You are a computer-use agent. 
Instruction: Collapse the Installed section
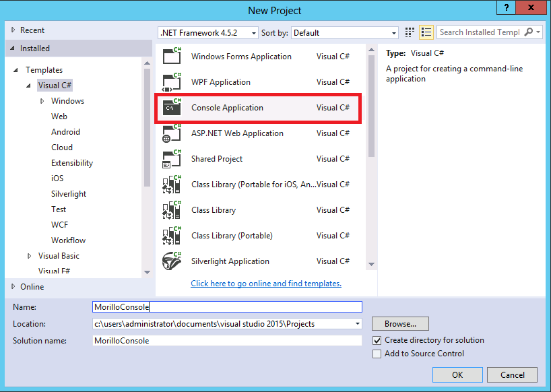coord(13,48)
